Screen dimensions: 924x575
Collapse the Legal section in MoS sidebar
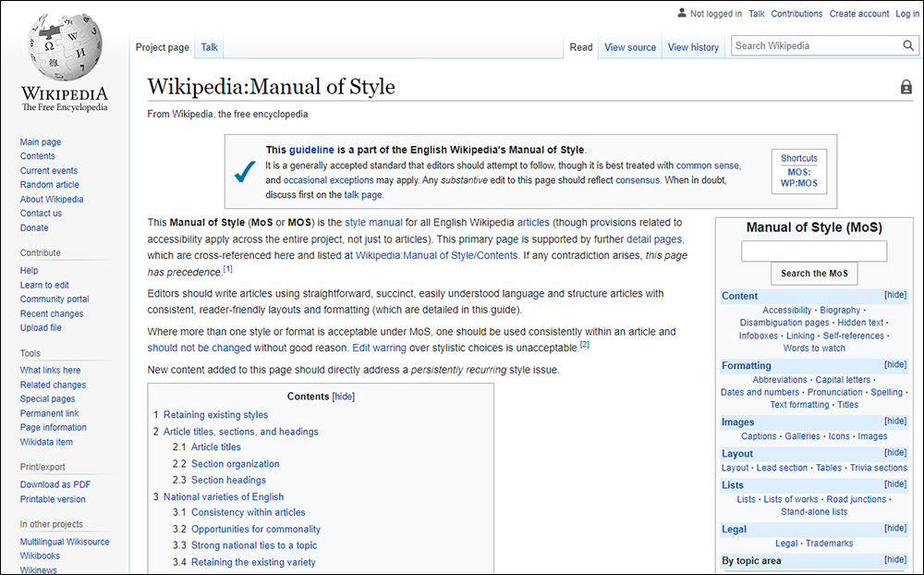[x=895, y=529]
